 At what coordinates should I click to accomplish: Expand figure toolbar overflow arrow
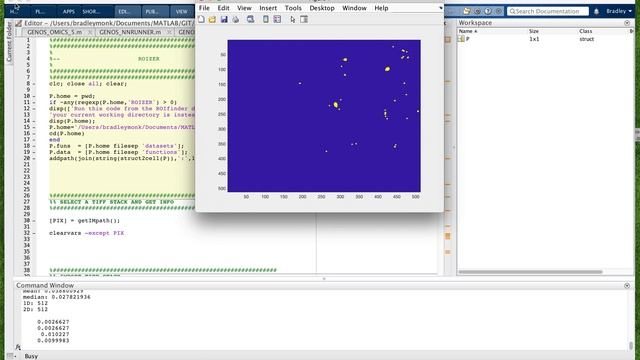(x=440, y=8)
